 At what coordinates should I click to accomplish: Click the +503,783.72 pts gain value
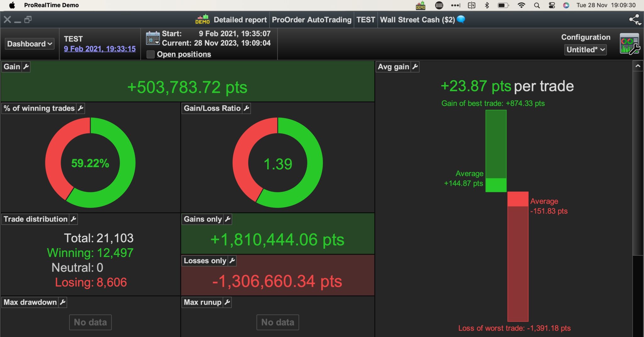click(187, 87)
